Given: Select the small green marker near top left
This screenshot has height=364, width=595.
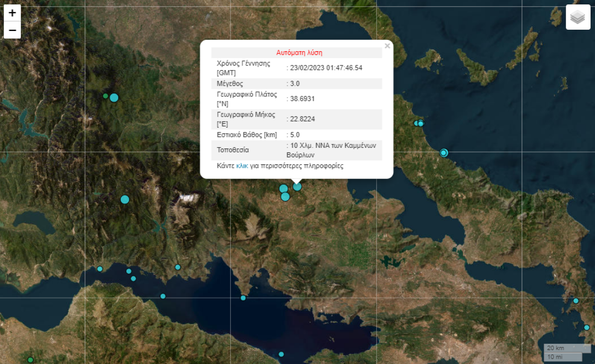Looking at the screenshot, I should [x=105, y=96].
